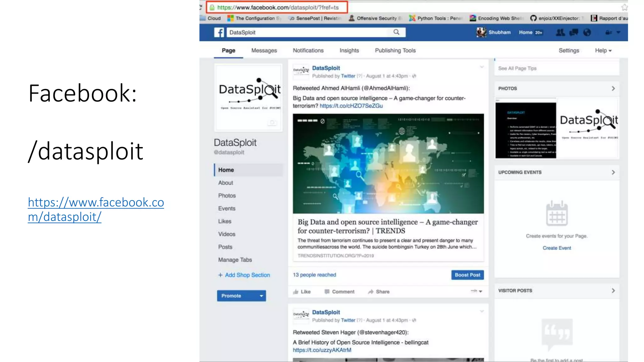This screenshot has height=362, width=644.
Task: Click the DataSploit avatar on first post
Action: [x=301, y=72]
